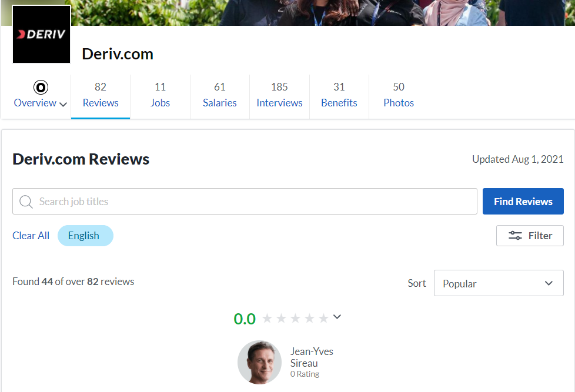Click the Deriv company logo

pos(41,35)
